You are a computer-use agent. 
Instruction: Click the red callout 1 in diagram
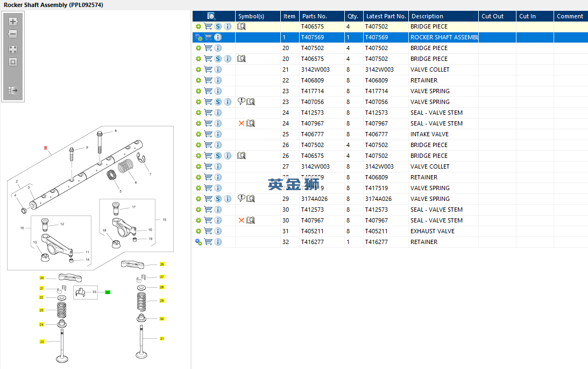pos(45,148)
